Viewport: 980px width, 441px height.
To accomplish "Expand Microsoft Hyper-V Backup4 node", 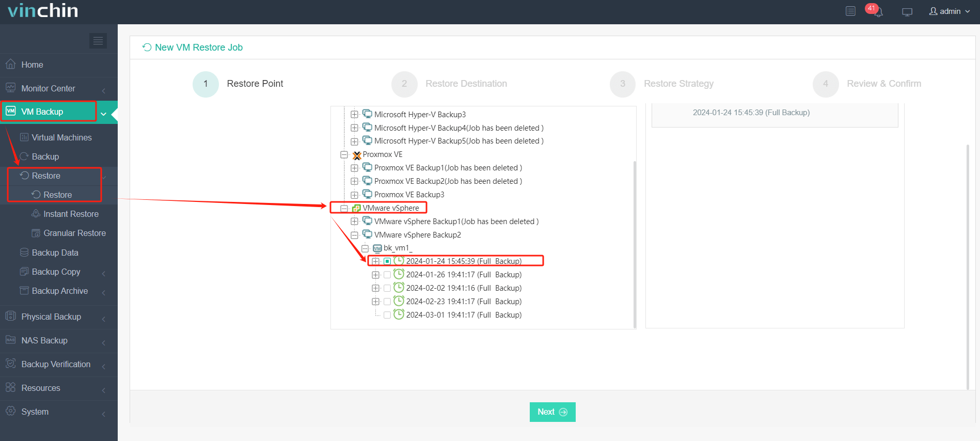I will point(354,128).
